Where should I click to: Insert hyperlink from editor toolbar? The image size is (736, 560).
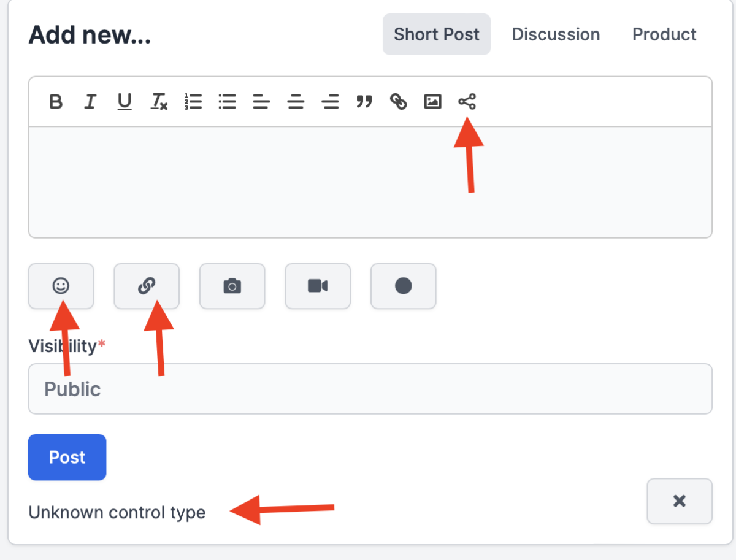click(399, 102)
